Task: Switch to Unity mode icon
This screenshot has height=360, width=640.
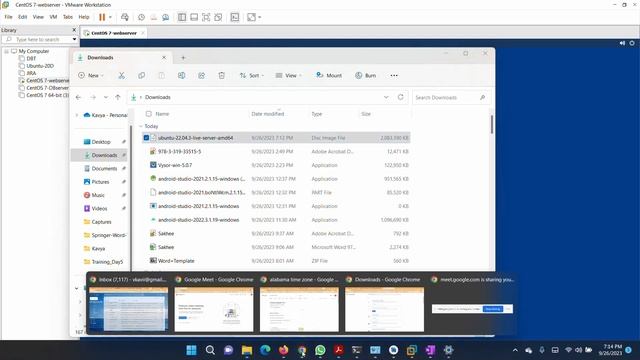Action: (218, 17)
